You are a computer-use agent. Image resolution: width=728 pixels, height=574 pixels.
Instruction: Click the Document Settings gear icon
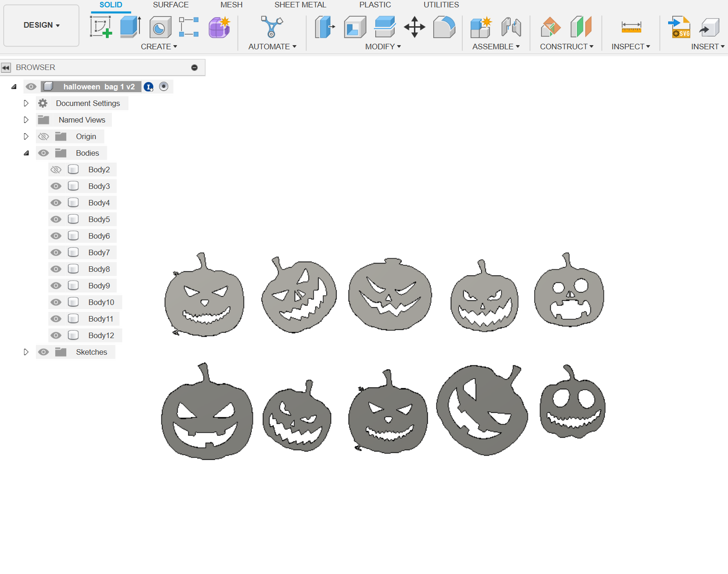coord(43,103)
